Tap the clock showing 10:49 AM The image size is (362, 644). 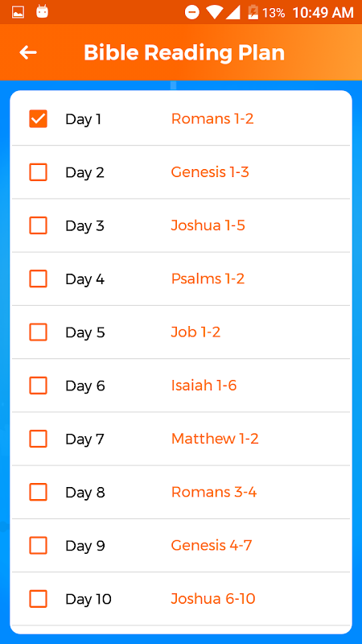(323, 13)
